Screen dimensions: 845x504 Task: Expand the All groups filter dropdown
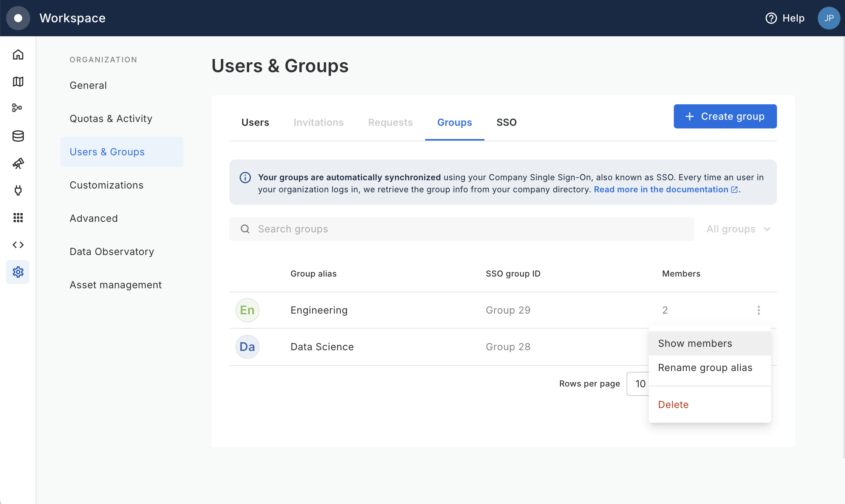(x=738, y=229)
